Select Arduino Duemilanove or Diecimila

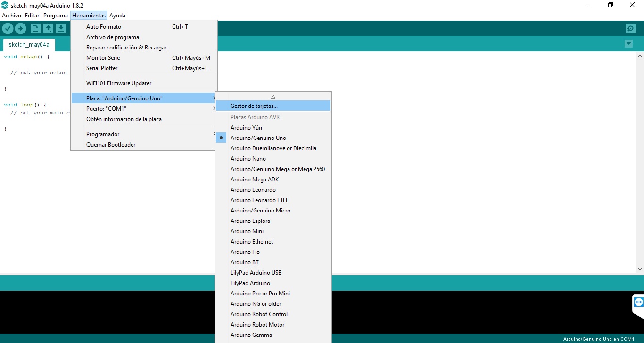pos(273,148)
